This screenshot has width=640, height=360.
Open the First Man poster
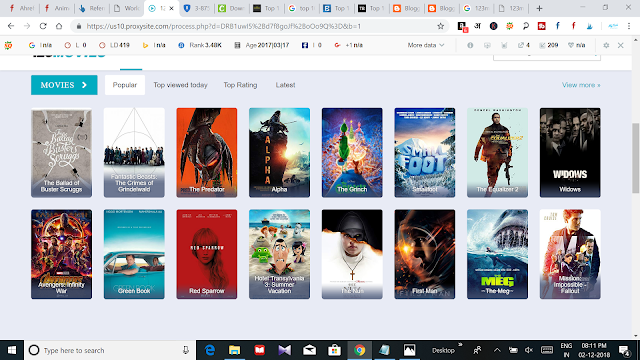(425, 254)
